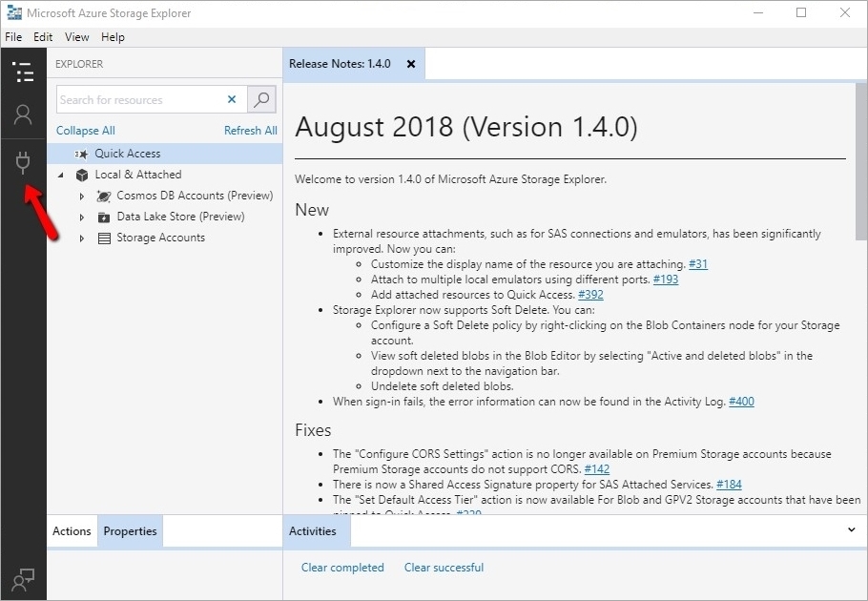
Task: Select the Storage Accounts icon
Action: click(x=104, y=238)
